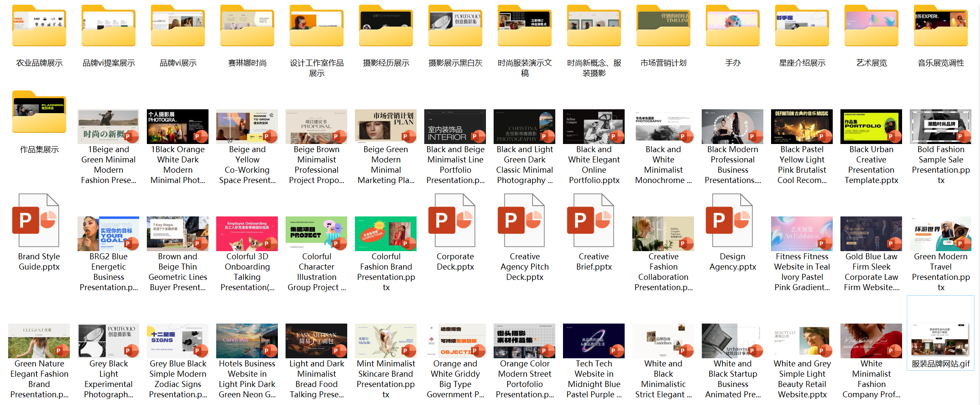980x405 pixels.
Task: Open the 品牌vi提案展示 folder
Action: pyautogui.click(x=108, y=27)
